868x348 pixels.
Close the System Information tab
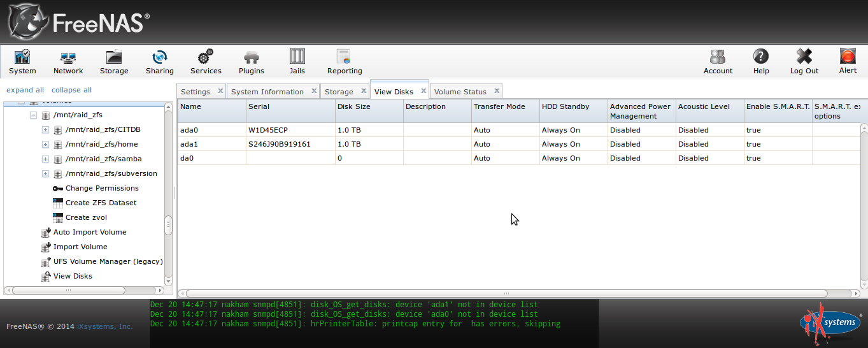[314, 91]
